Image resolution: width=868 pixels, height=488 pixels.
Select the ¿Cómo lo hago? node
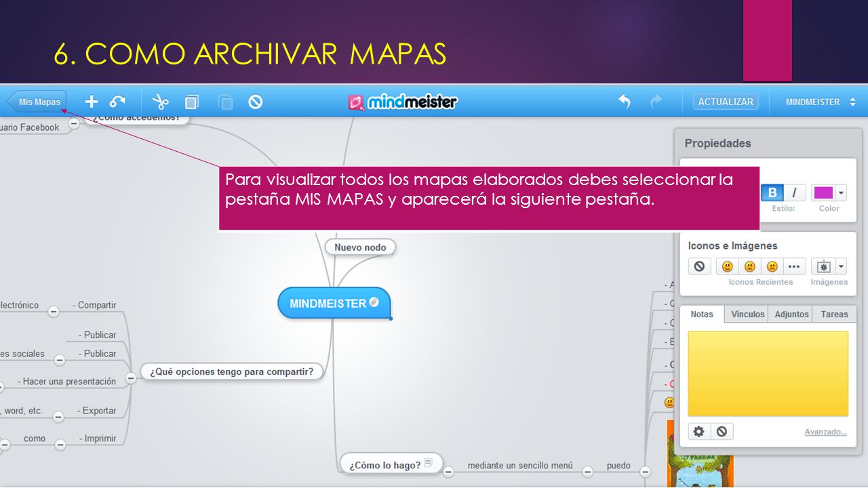(391, 464)
